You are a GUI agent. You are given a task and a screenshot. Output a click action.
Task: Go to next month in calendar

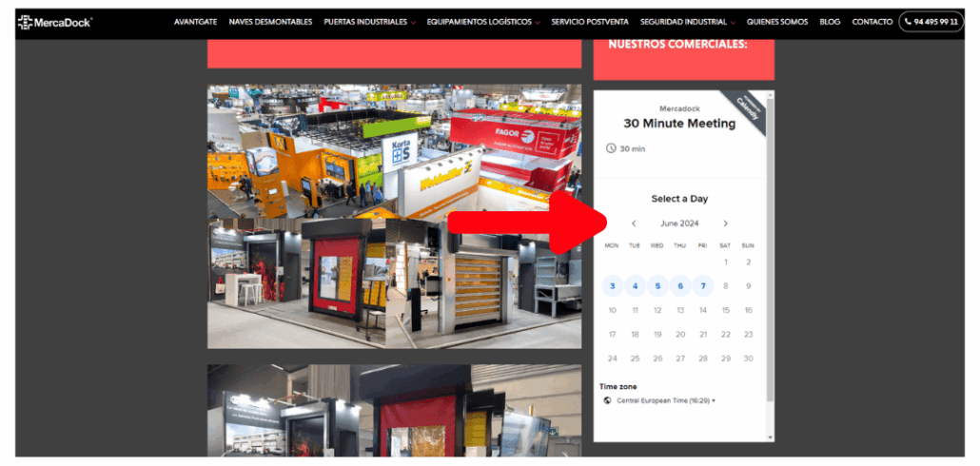click(725, 223)
